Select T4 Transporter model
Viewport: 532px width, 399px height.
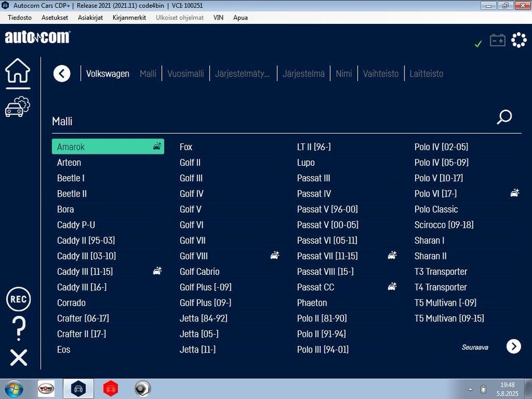(441, 288)
